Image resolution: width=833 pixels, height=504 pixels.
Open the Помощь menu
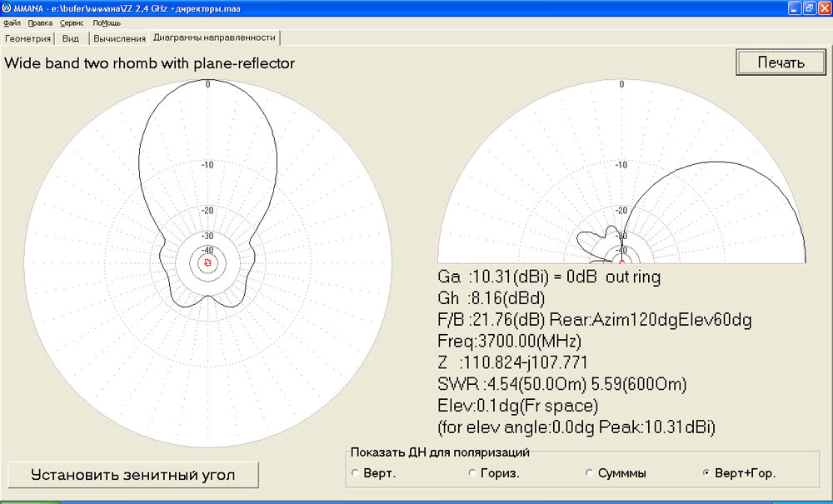107,22
